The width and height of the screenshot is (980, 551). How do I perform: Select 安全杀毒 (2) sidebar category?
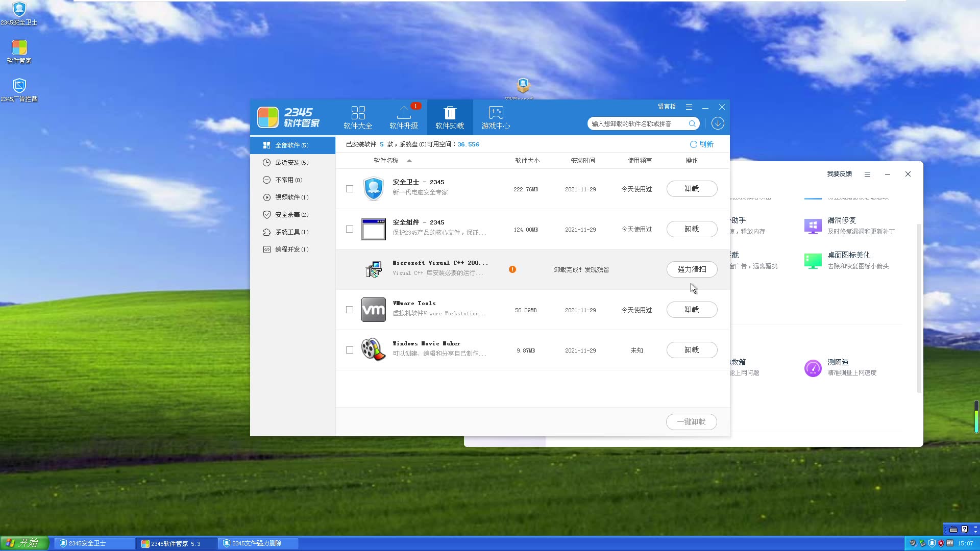click(291, 215)
